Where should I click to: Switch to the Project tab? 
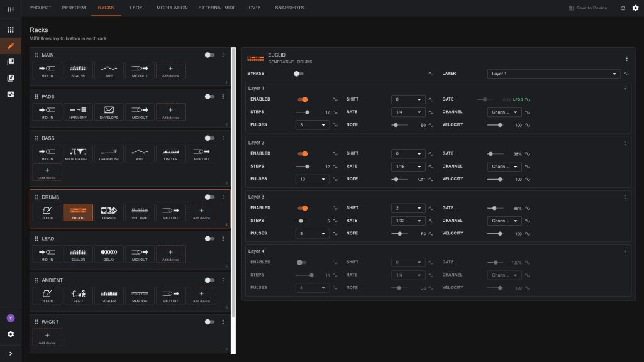(x=40, y=8)
